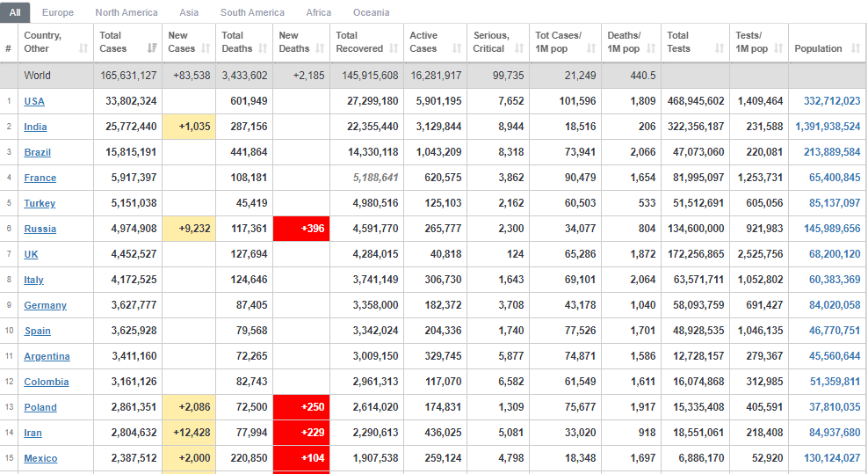Viewport: 868px width, 474px height.
Task: Sort table by Population arrows
Action: pyautogui.click(x=856, y=48)
